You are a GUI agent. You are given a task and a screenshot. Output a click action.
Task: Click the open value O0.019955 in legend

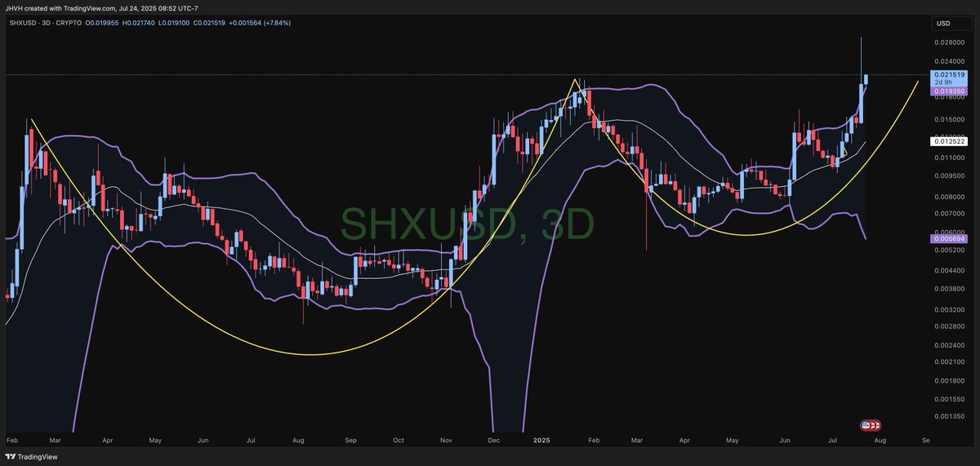click(x=100, y=23)
